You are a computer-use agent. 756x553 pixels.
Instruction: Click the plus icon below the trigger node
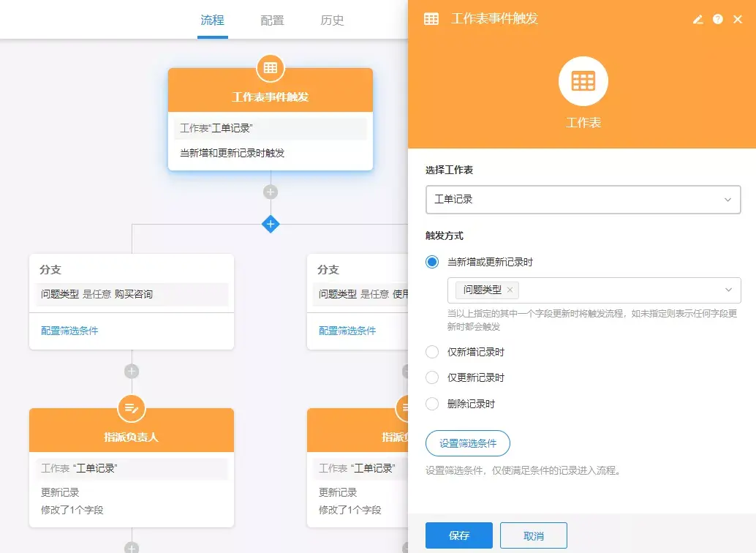point(271,191)
